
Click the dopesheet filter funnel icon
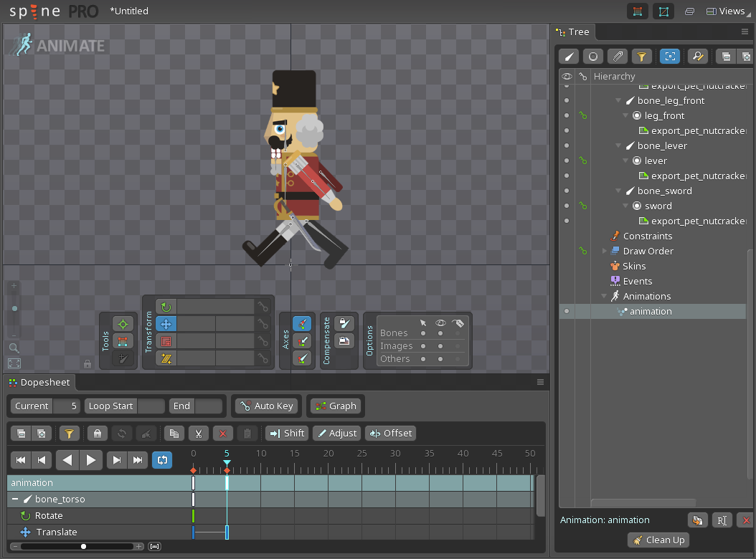coord(69,433)
